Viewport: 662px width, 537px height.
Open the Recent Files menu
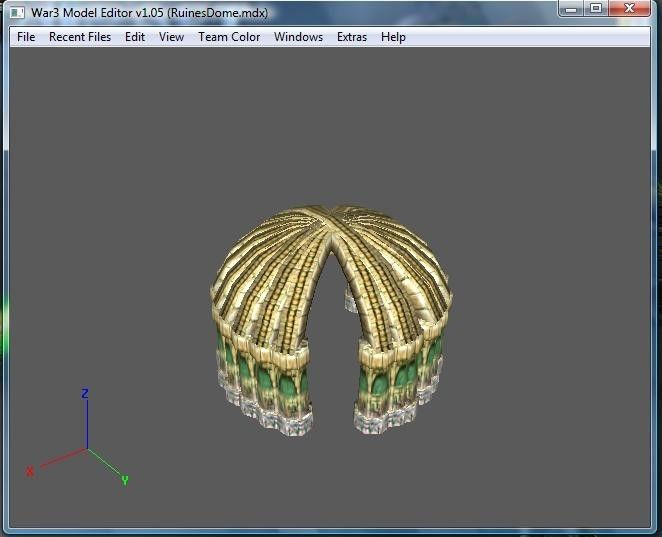(80, 37)
